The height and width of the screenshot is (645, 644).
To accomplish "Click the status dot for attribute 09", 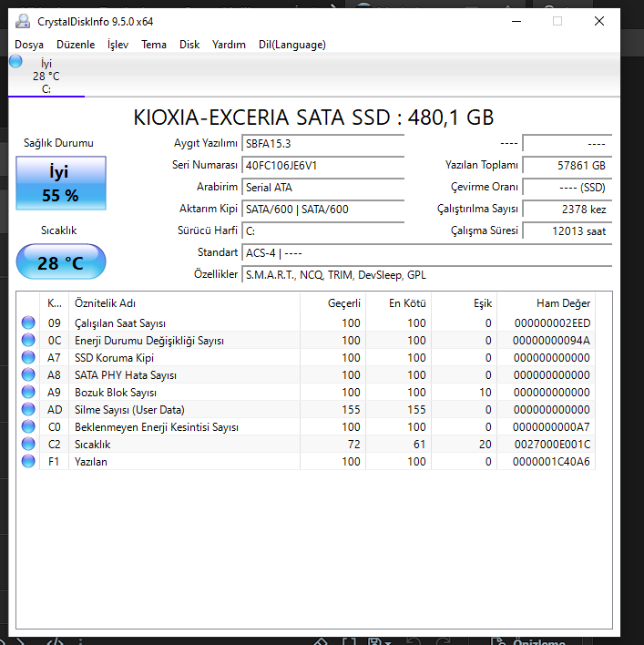I will click(x=28, y=322).
